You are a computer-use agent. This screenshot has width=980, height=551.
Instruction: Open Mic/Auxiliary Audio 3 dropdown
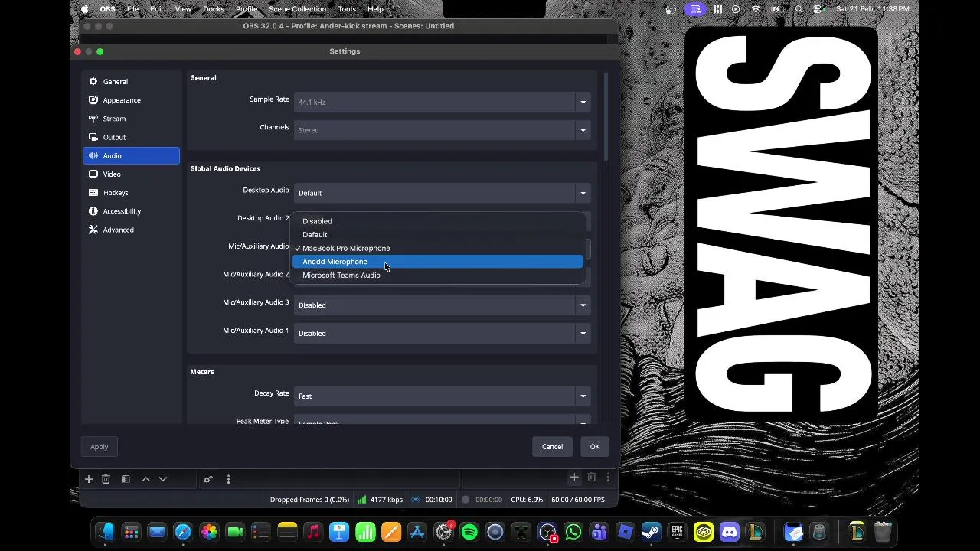point(443,305)
